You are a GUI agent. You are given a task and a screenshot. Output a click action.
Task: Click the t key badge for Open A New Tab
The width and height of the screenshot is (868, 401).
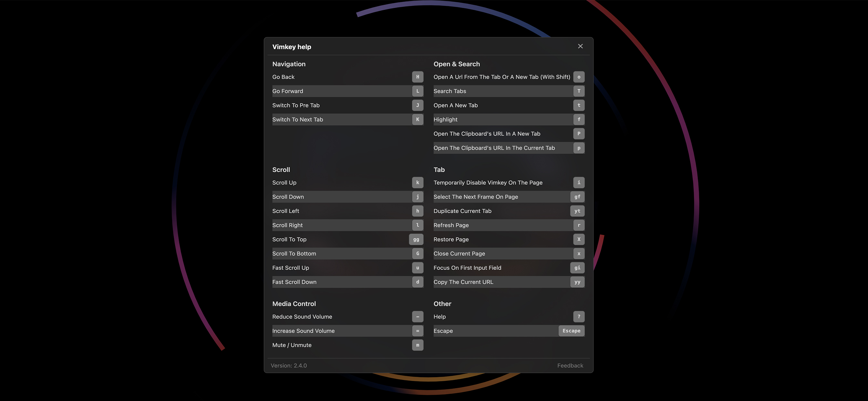pos(579,105)
